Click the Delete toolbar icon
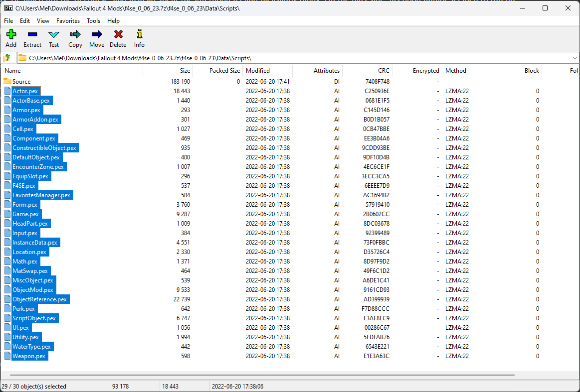 tap(118, 34)
